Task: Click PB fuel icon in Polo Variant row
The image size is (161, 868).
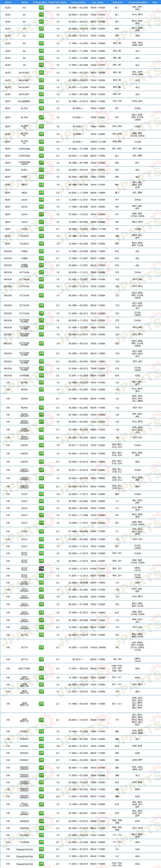Action: [x=41, y=813]
